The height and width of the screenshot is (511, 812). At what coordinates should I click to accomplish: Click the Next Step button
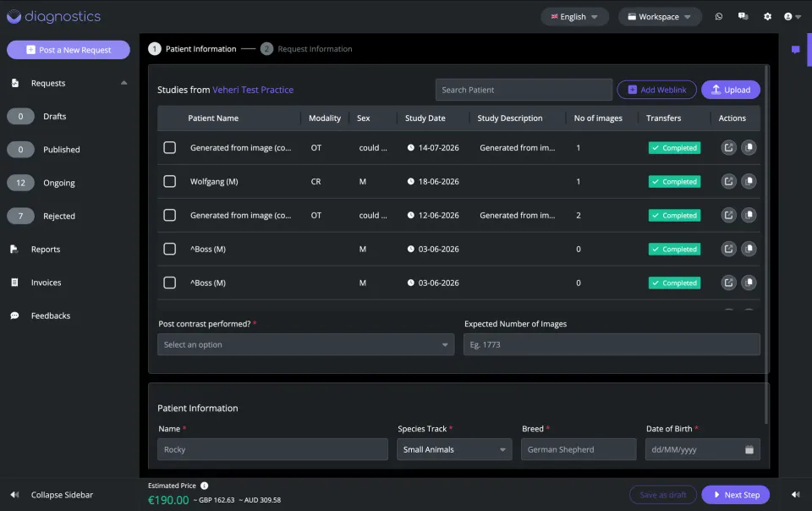(735, 494)
